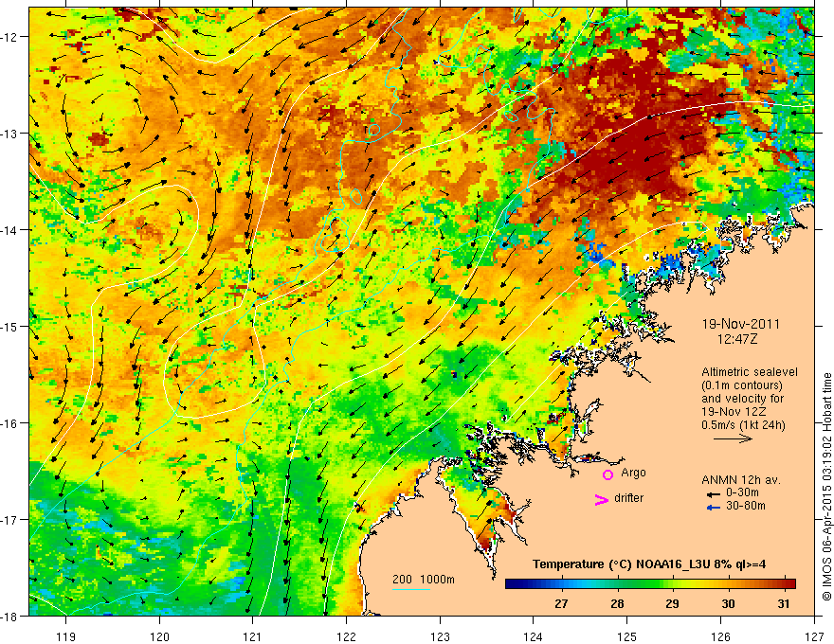
Task: Click the latitude axis label '-16'
Action: point(9,423)
